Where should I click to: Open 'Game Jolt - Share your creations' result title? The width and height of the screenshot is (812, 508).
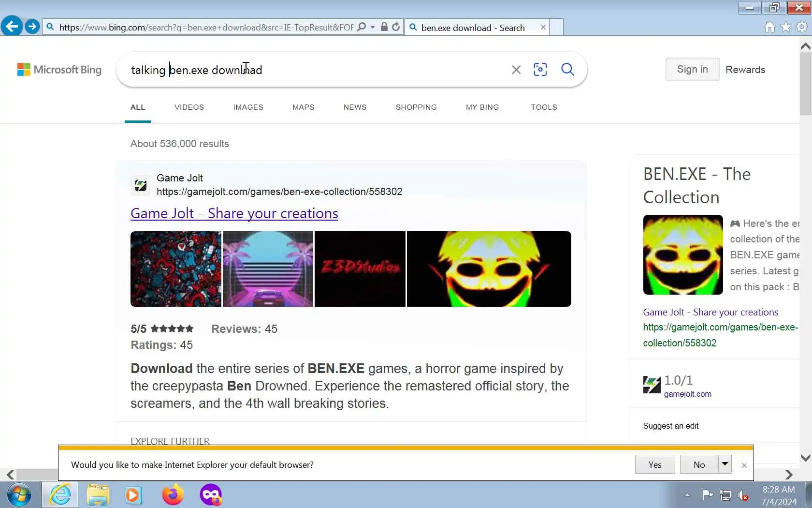pyautogui.click(x=234, y=213)
